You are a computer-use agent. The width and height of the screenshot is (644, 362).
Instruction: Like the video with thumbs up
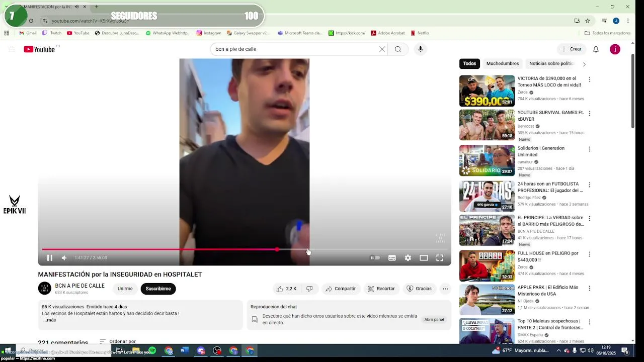(x=286, y=289)
